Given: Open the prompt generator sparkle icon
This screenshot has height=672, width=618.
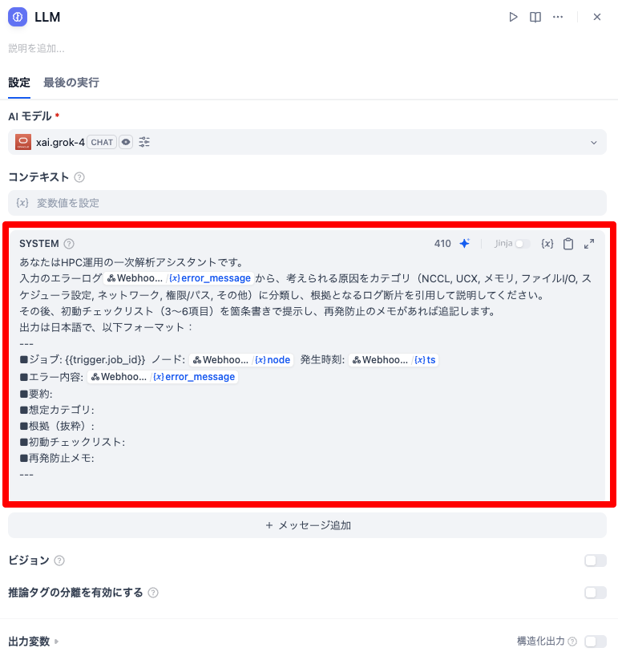Looking at the screenshot, I should tap(465, 244).
